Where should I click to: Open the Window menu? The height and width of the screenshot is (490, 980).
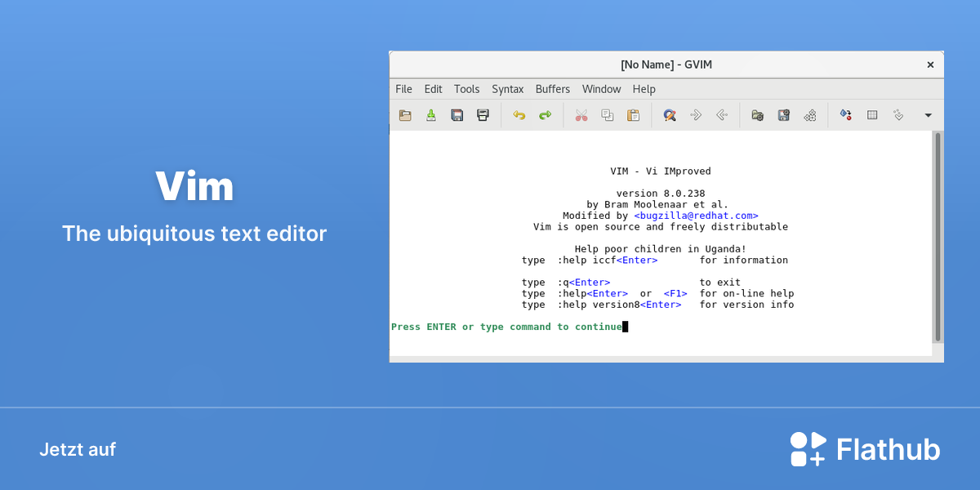click(602, 89)
